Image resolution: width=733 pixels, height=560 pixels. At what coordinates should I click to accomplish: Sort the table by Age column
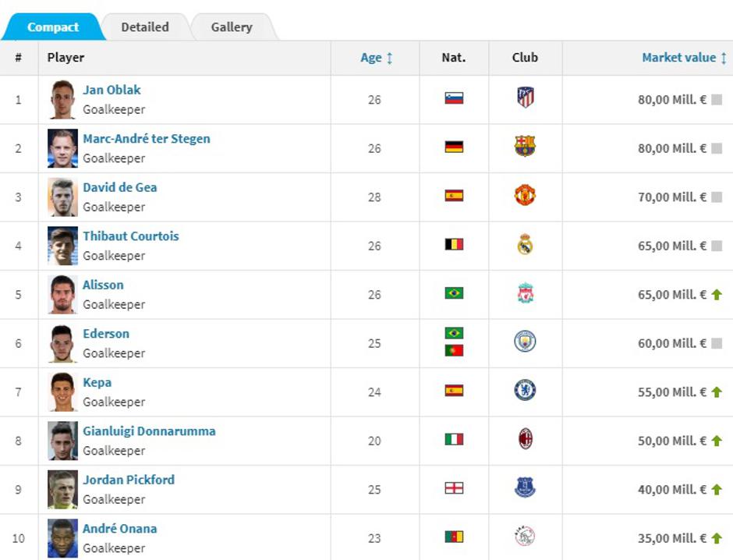pyautogui.click(x=376, y=58)
